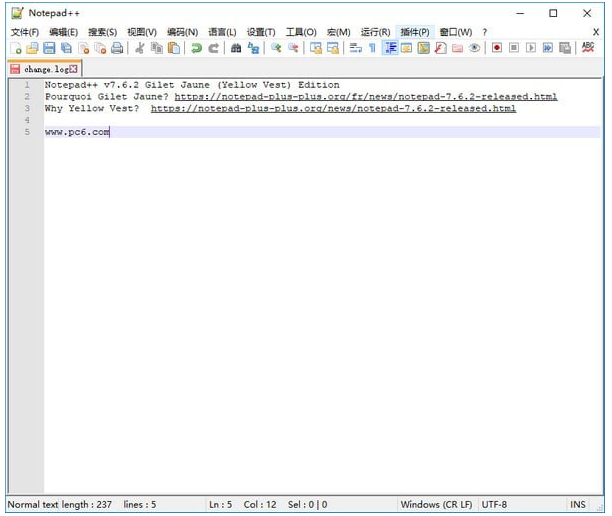The image size is (612, 516).
Task: Click the ABC spell check icon
Action: (x=588, y=48)
